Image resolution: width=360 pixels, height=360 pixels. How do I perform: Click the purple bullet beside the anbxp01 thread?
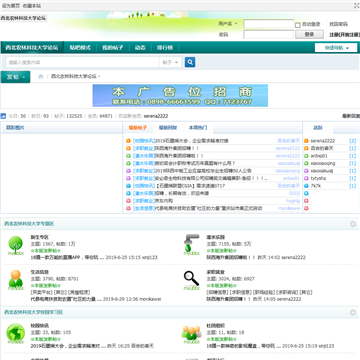(x=128, y=178)
